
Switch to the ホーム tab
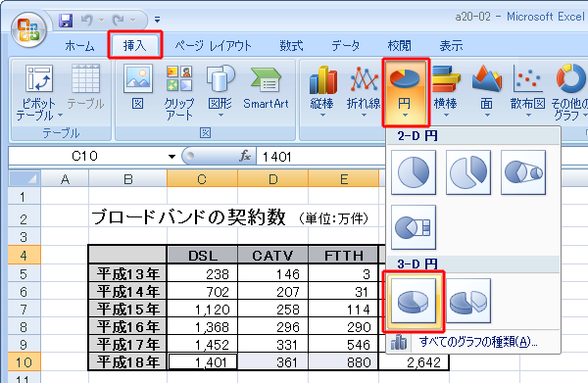click(79, 46)
